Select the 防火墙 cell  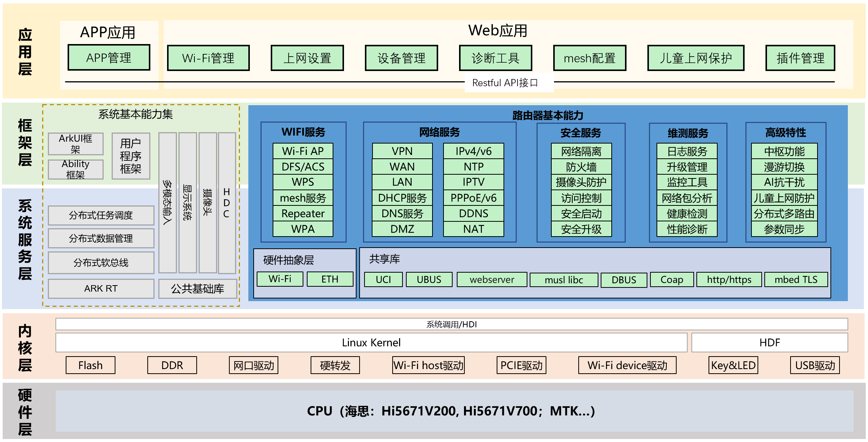pos(581,167)
